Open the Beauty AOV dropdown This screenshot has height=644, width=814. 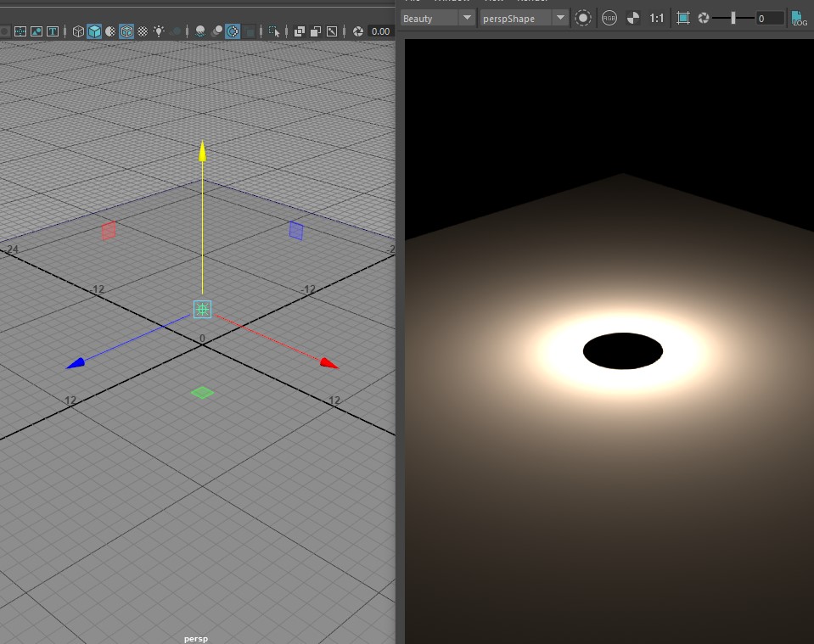coord(436,18)
